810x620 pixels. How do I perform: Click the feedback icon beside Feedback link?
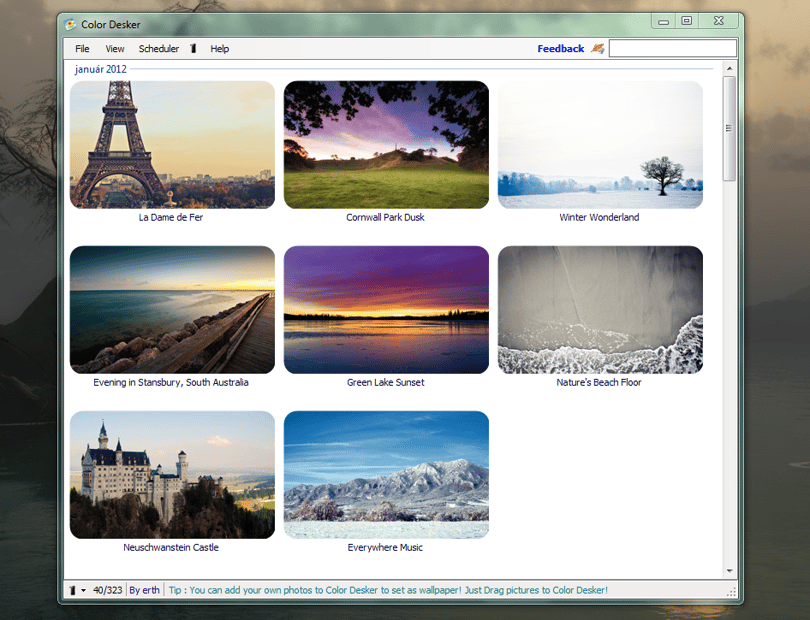[598, 49]
